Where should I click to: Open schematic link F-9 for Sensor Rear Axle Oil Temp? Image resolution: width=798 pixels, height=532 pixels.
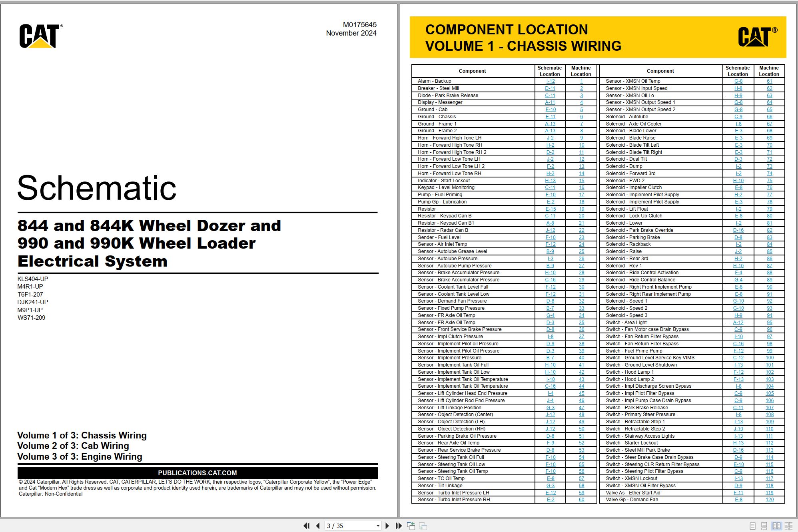pos(551,443)
